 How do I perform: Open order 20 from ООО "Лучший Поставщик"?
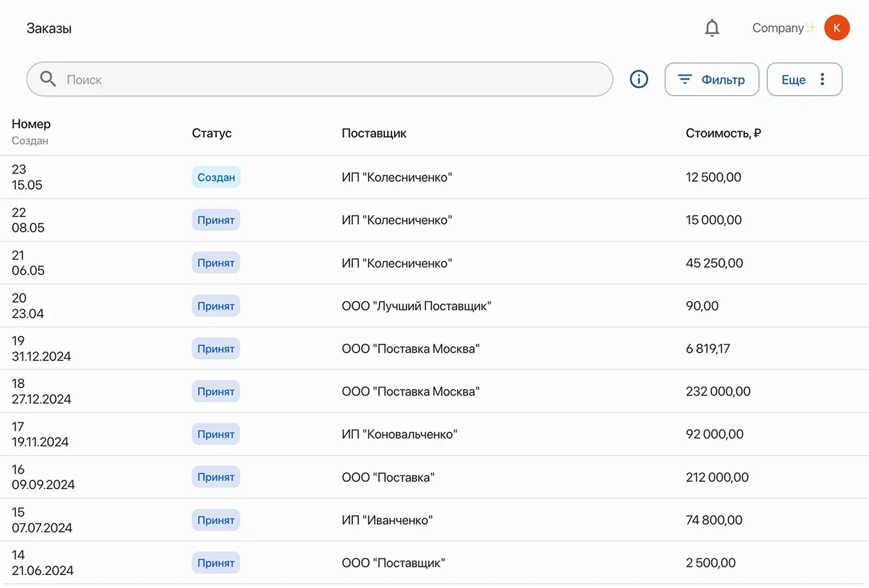point(416,306)
